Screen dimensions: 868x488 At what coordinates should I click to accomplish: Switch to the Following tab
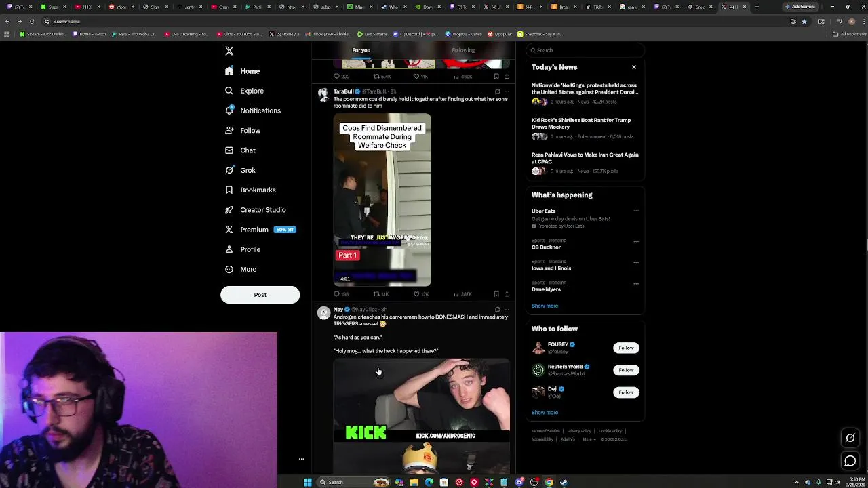463,50
